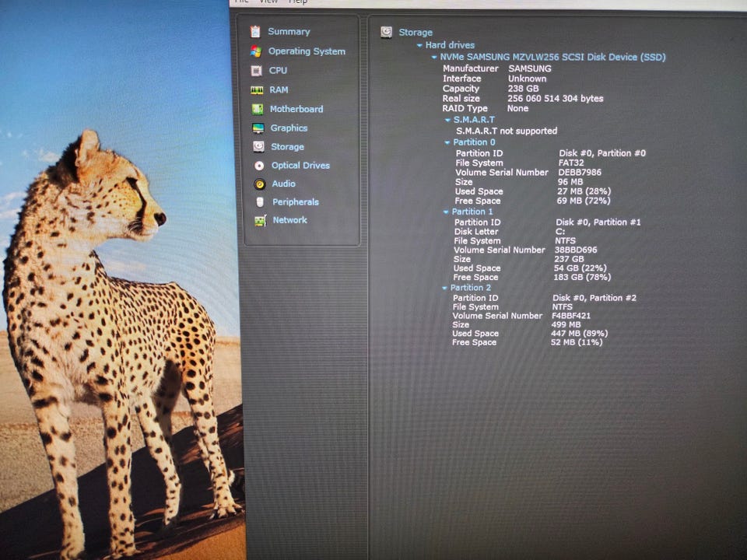Open the Network section
747x560 pixels.
289,220
